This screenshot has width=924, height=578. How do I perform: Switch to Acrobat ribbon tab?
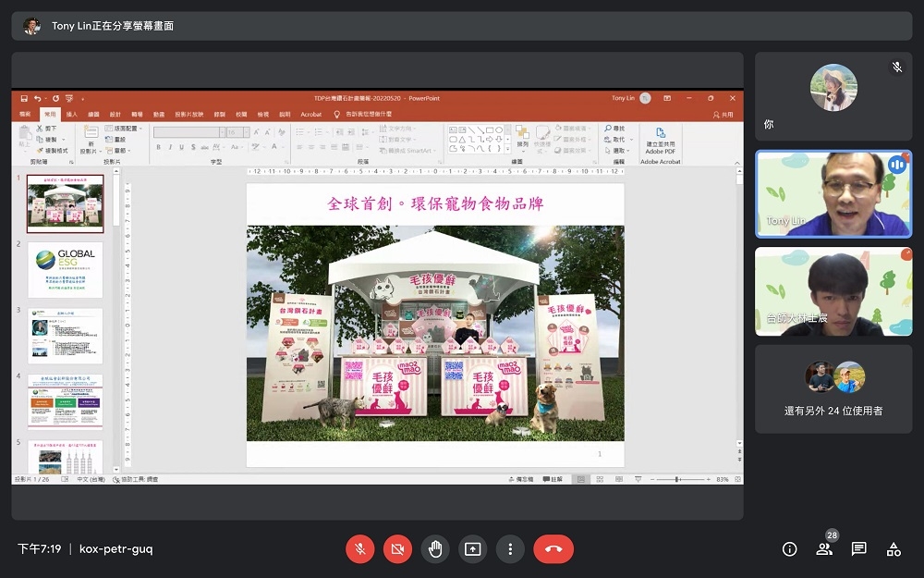click(311, 115)
